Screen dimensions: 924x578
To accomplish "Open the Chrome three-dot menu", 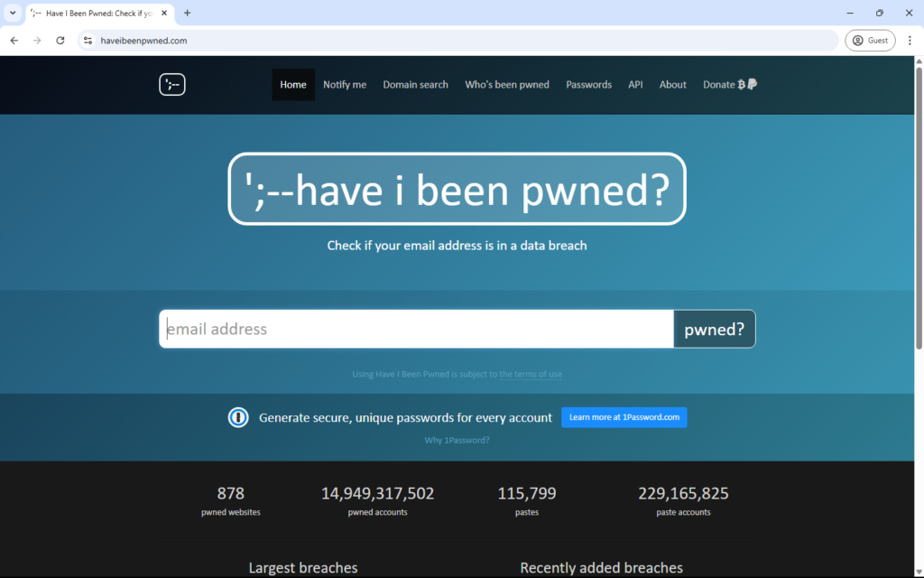I will tap(910, 41).
